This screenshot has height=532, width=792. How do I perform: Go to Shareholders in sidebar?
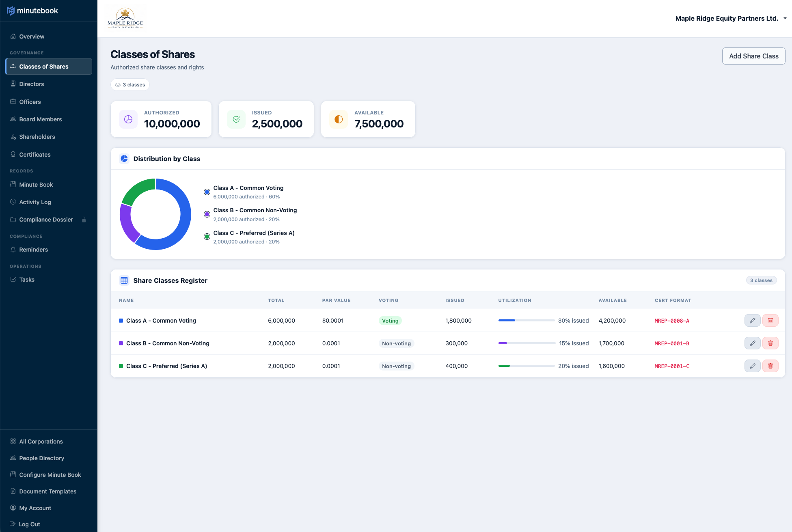[x=37, y=137]
